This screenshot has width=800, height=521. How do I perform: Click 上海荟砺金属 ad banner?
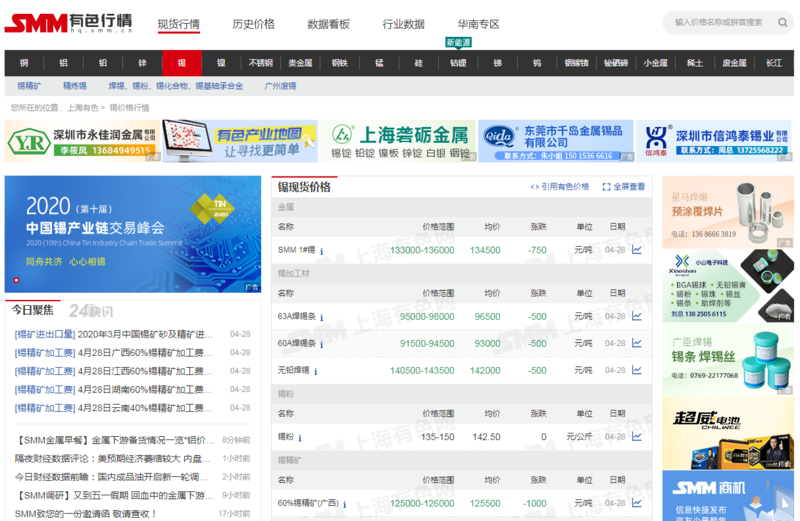[398, 141]
